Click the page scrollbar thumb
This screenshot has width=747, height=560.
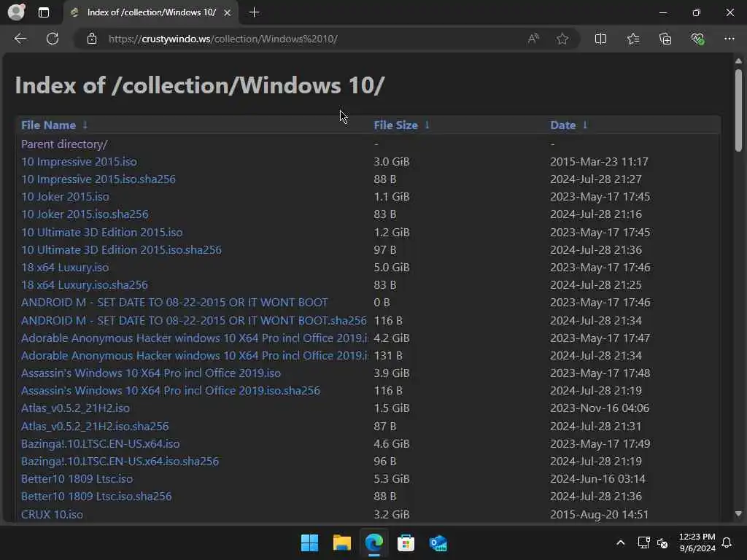click(x=738, y=111)
